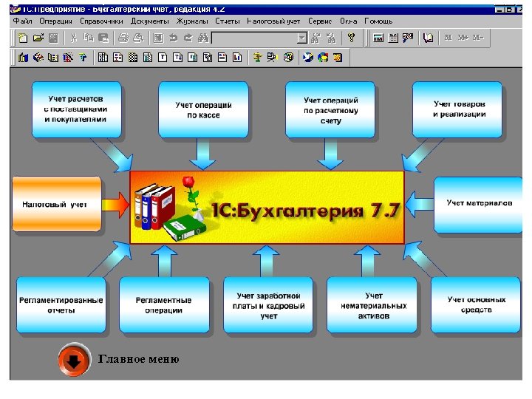Open Регламентные операции block
Viewport: 532px width, 399px height.
(164, 304)
